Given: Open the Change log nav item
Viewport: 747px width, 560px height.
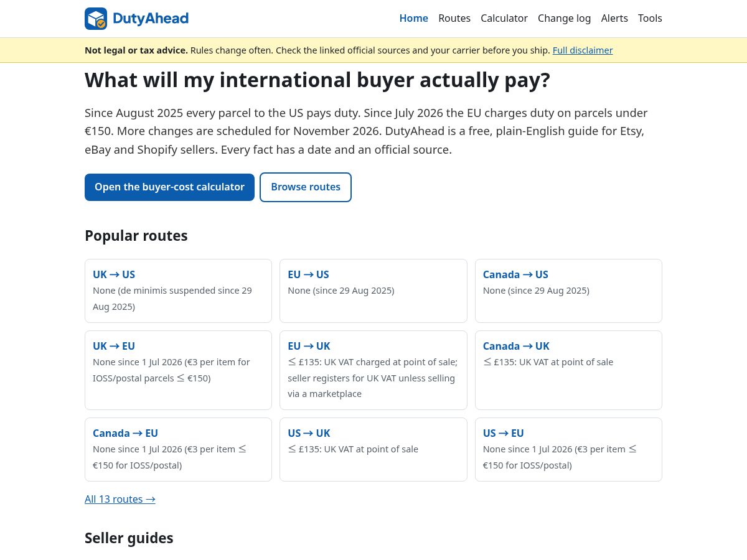Looking at the screenshot, I should point(564,18).
